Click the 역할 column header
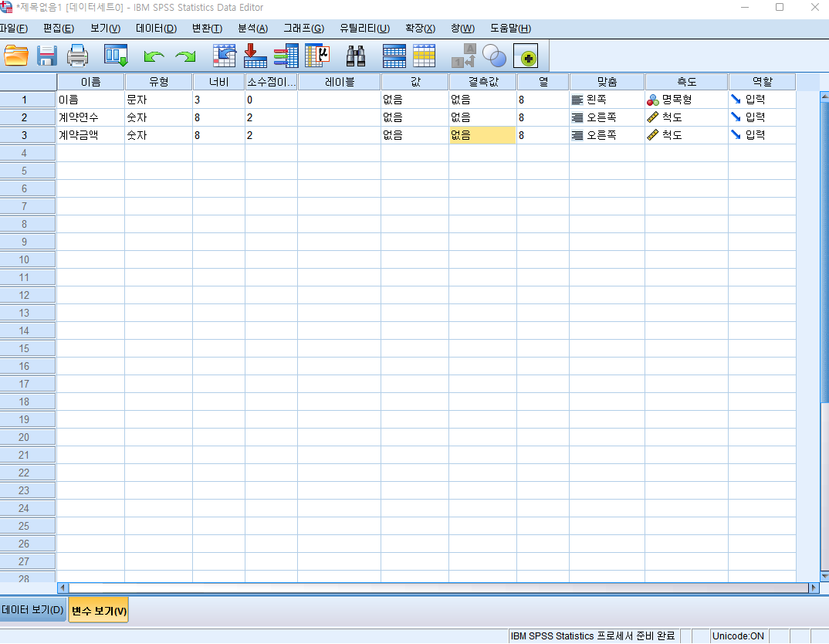Image resolution: width=829 pixels, height=644 pixels. (762, 82)
